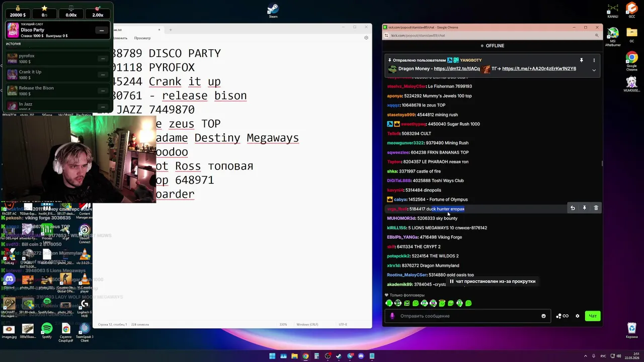Open the Просмотр menu in Notepad
The width and height of the screenshot is (644, 362).
[142, 38]
